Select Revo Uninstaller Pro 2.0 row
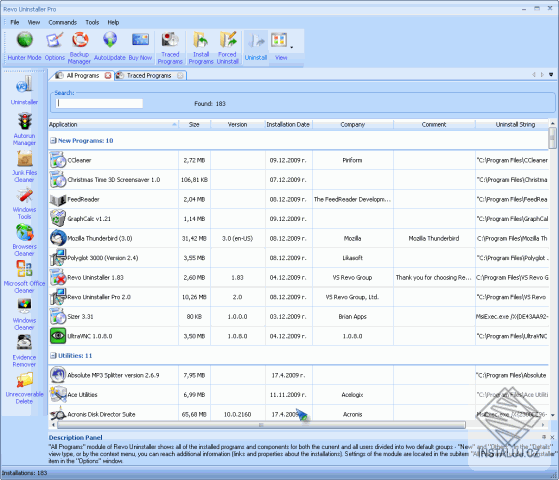This screenshot has width=559, height=480. pyautogui.click(x=298, y=297)
